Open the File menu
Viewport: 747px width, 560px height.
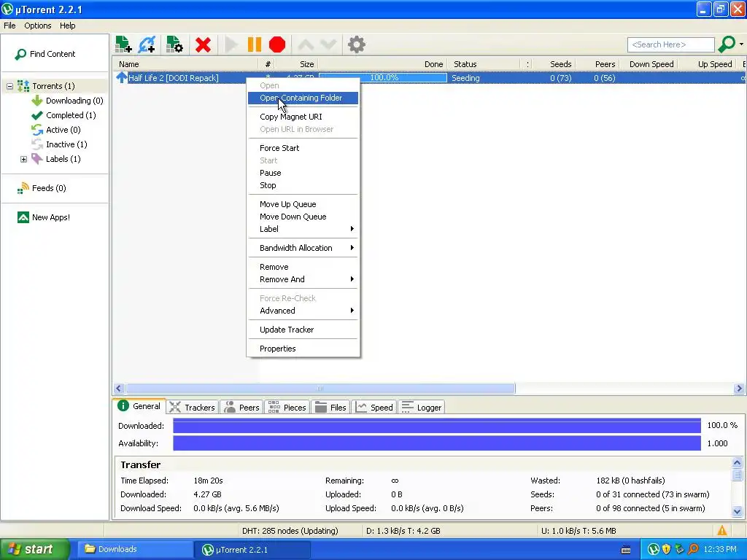pos(9,26)
